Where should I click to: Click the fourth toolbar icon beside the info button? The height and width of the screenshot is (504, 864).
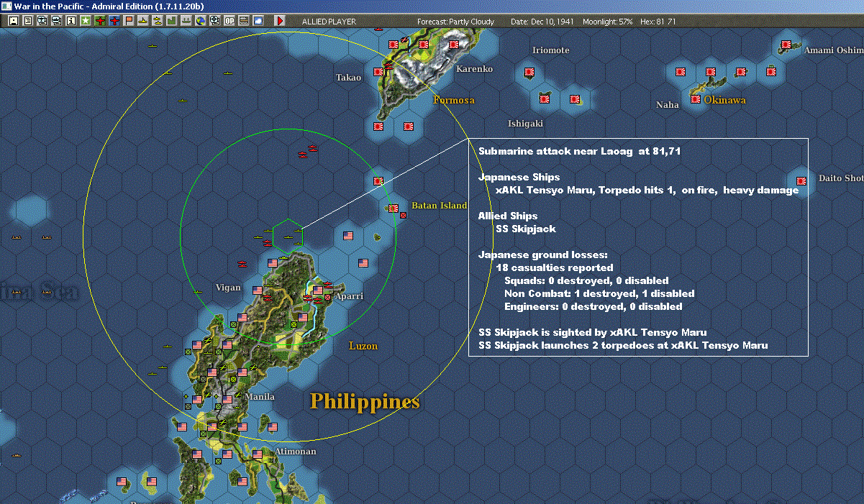pyautogui.click(x=57, y=22)
